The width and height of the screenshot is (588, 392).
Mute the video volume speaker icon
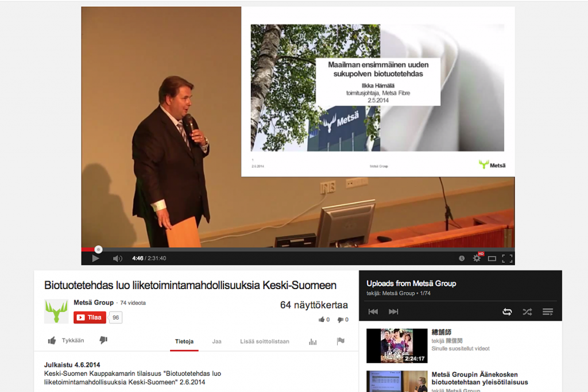pyautogui.click(x=117, y=258)
